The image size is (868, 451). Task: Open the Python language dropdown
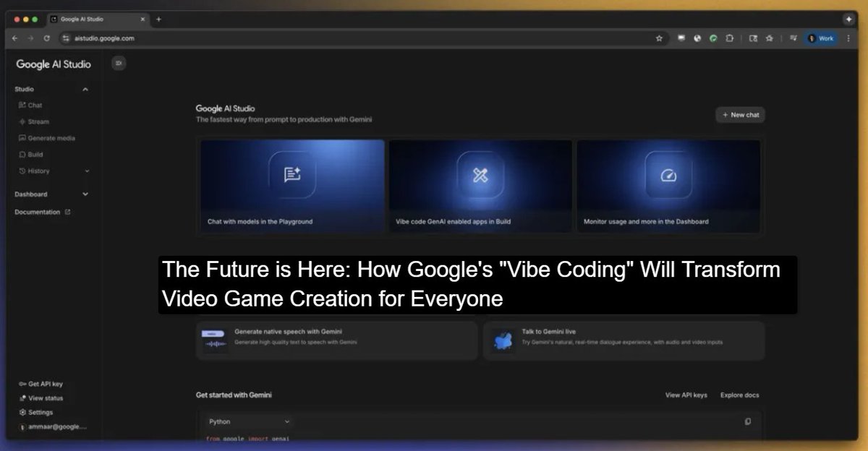click(249, 421)
